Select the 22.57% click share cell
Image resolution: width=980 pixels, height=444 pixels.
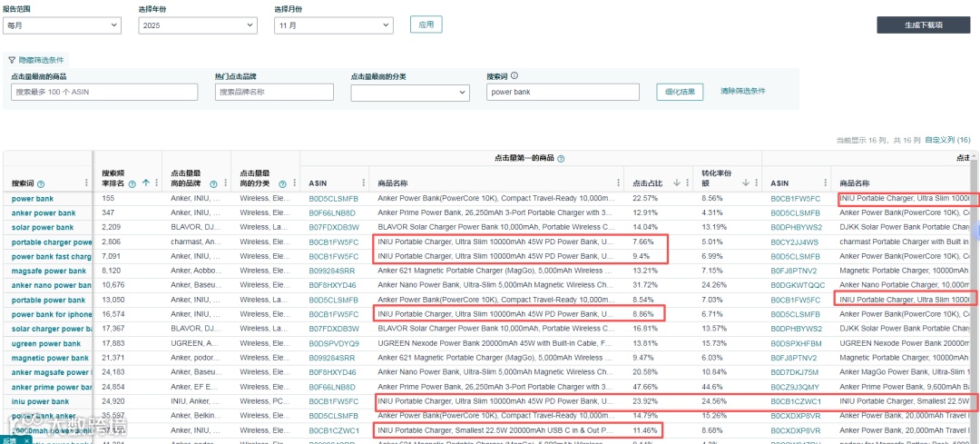644,198
